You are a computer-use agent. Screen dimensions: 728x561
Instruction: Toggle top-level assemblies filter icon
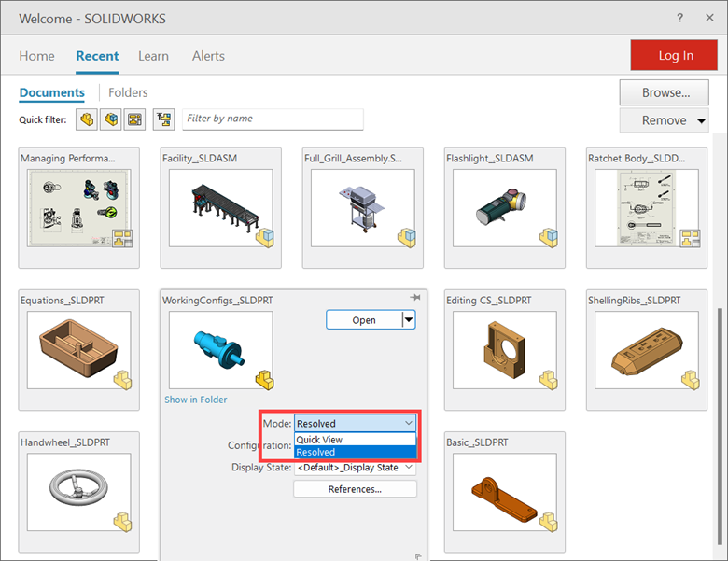tap(164, 119)
